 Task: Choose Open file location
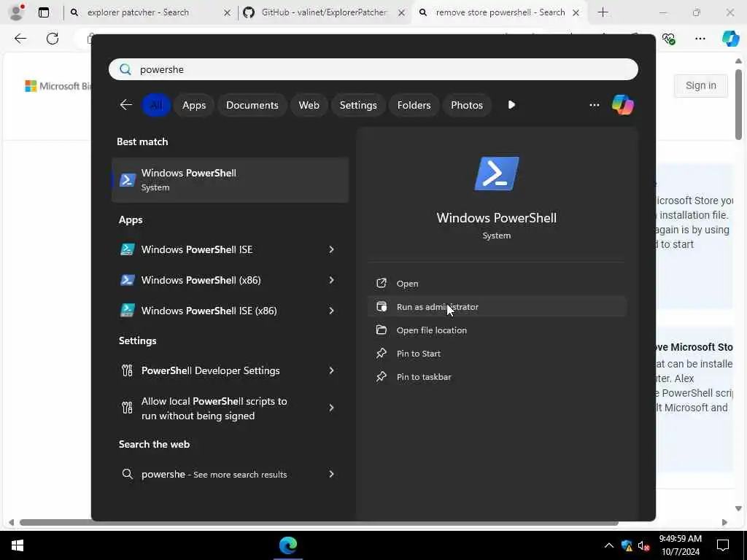[496, 330]
